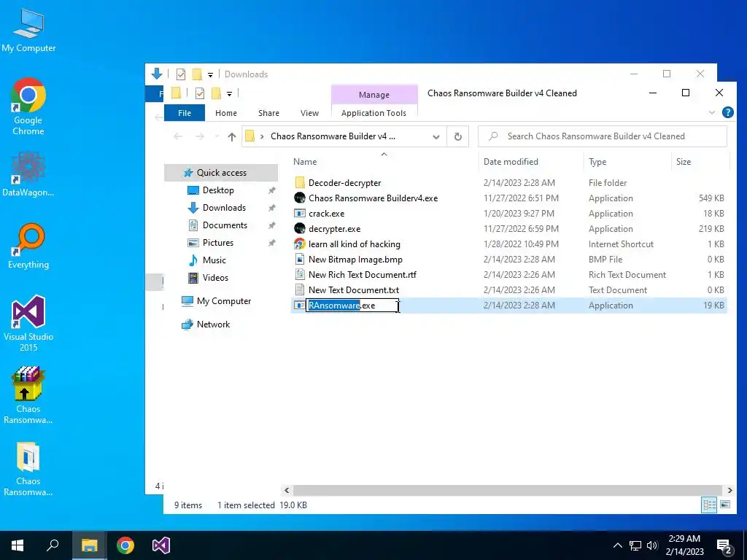Image resolution: width=747 pixels, height=560 pixels.
Task: Open the Everything search desktop shortcut
Action: tap(28, 246)
